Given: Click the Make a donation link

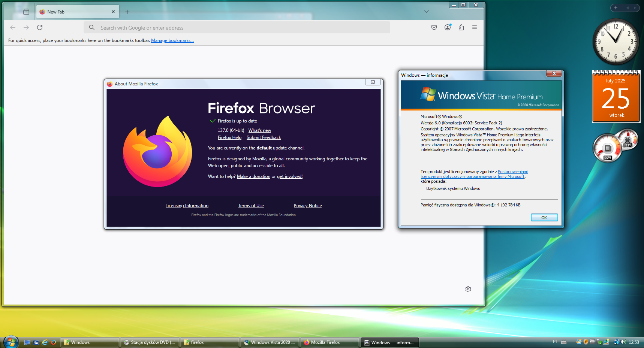Looking at the screenshot, I should (253, 176).
